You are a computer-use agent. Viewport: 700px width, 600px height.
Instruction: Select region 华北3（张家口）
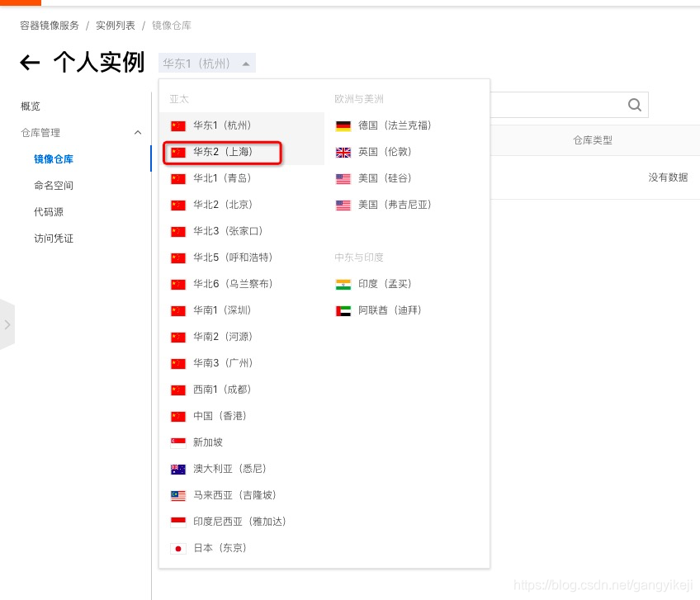(242, 231)
